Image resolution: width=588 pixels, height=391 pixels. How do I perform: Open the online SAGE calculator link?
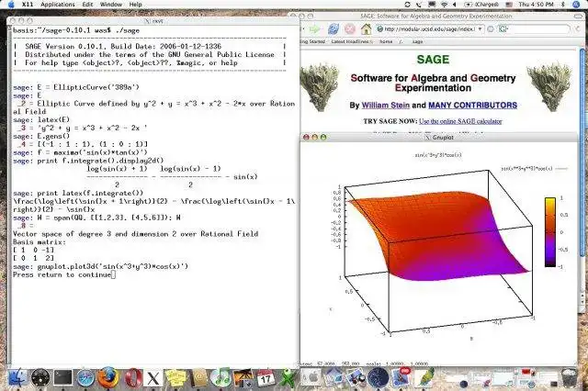pos(460,121)
